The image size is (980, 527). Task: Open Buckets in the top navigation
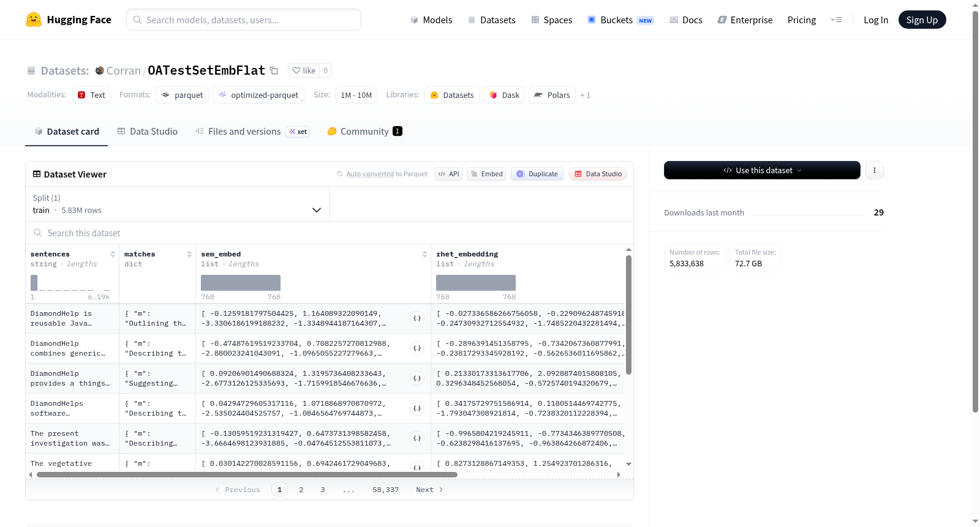(x=620, y=20)
